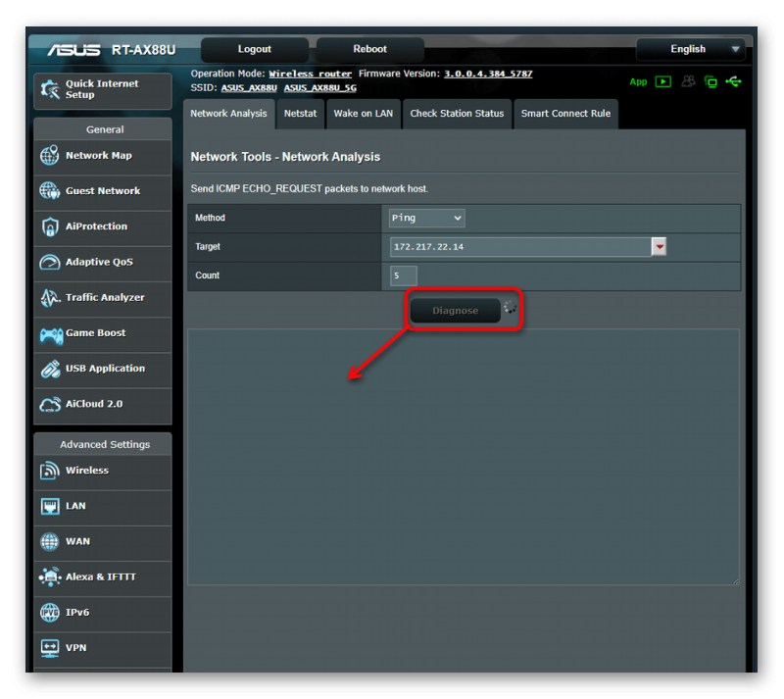Viewport: 784px width, 699px height.
Task: Click the VPN monitor icon
Action: point(50,648)
